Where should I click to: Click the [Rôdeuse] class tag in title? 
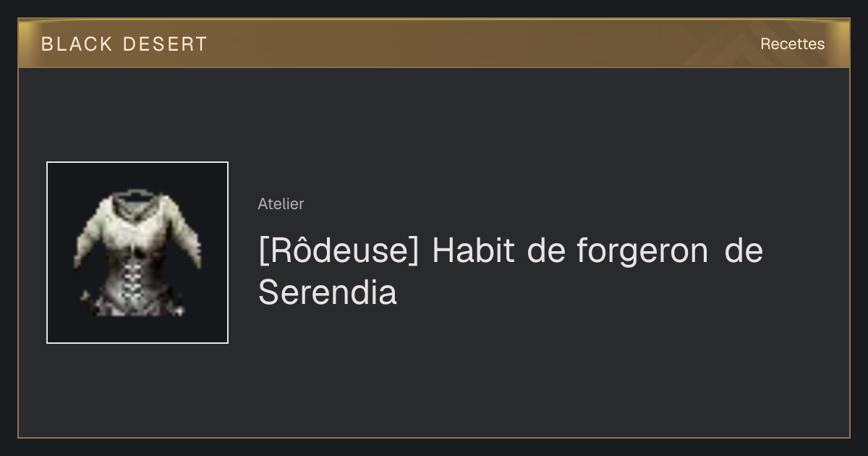(339, 251)
